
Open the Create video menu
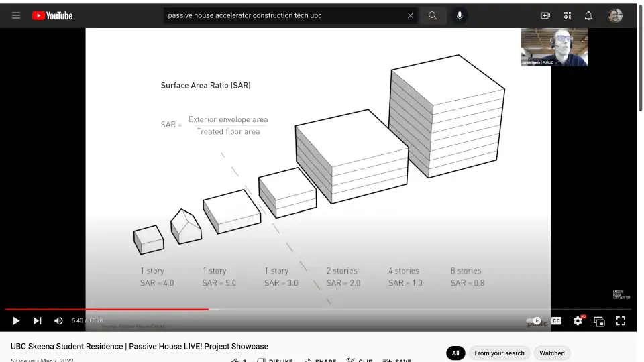click(x=545, y=15)
